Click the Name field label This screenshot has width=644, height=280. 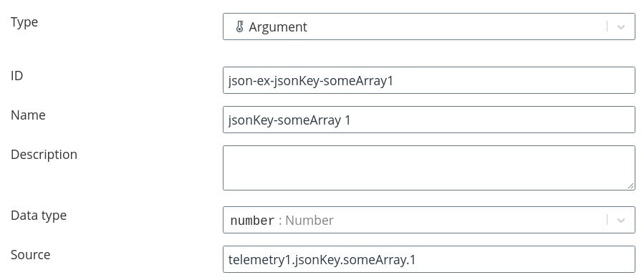(x=28, y=115)
